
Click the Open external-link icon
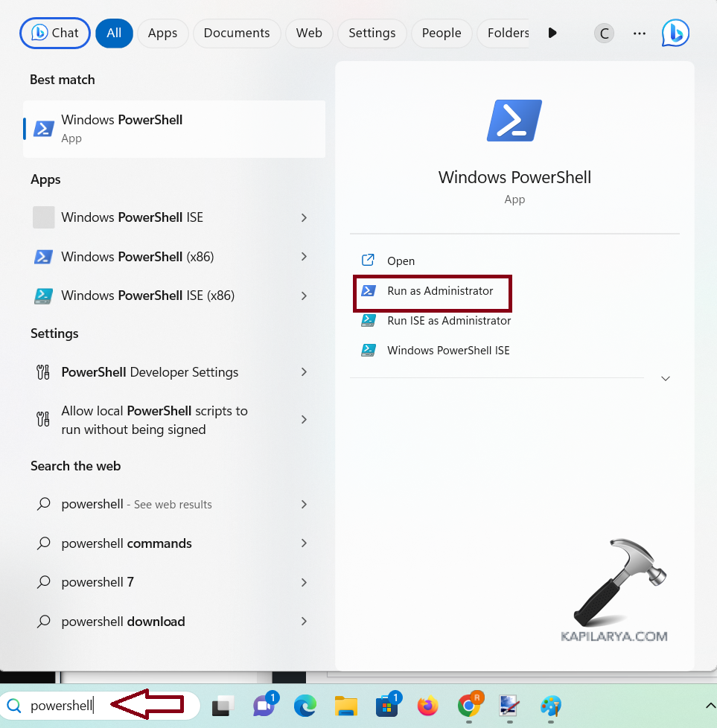[369, 260]
